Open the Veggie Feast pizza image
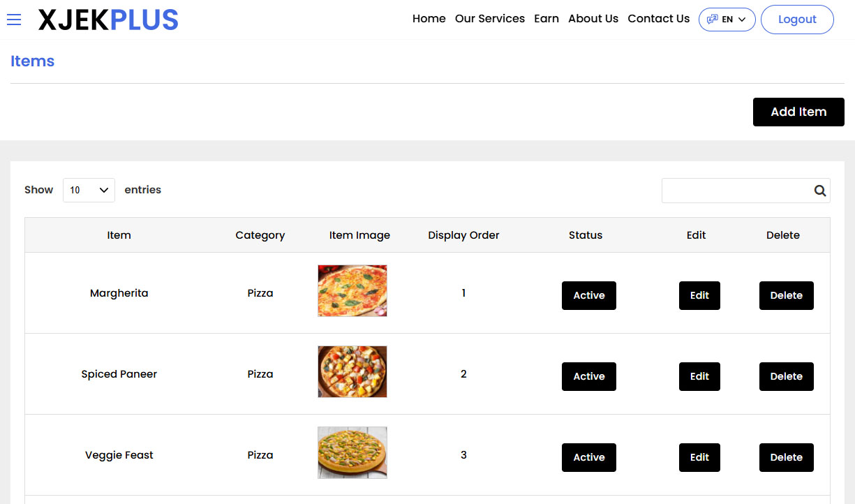Viewport: 855px width, 504px height. coord(352,452)
